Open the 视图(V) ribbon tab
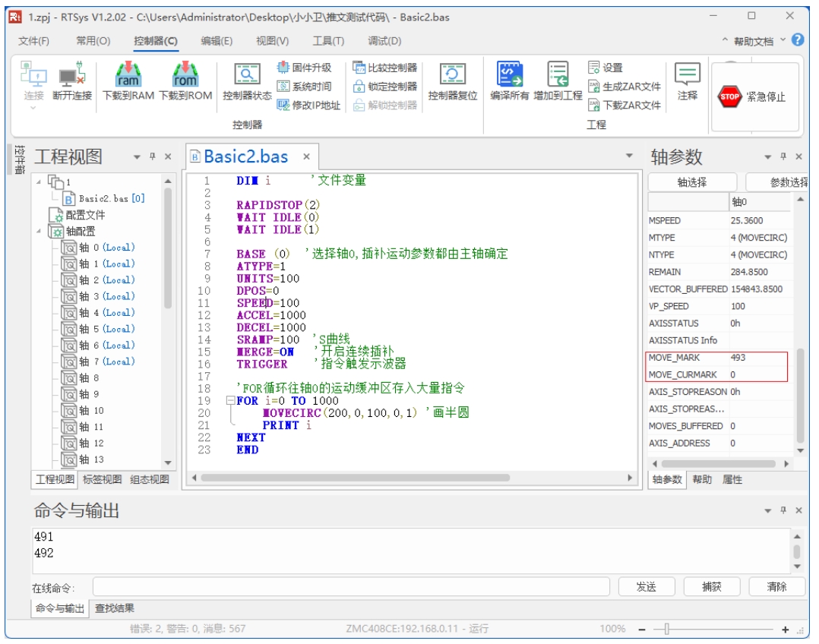The height and width of the screenshot is (644, 819). pyautogui.click(x=272, y=41)
